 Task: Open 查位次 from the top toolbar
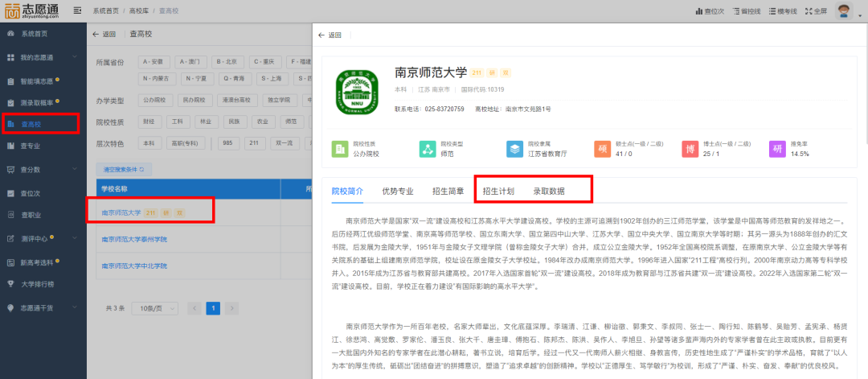[710, 11]
